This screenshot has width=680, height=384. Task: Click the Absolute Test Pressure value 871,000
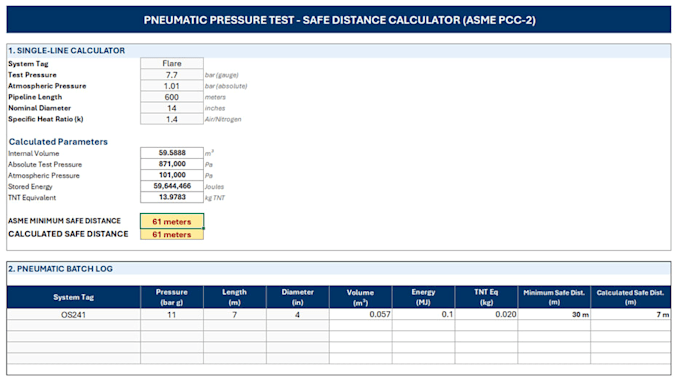172,164
